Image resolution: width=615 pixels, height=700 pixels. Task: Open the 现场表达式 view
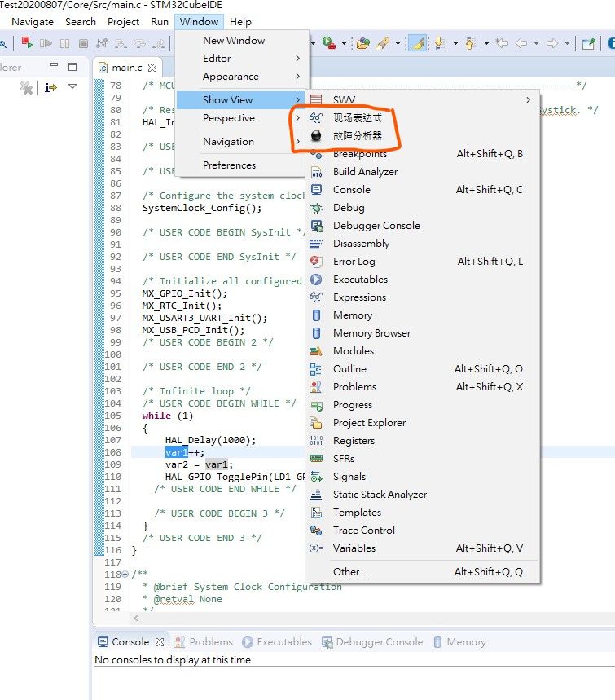422,118
